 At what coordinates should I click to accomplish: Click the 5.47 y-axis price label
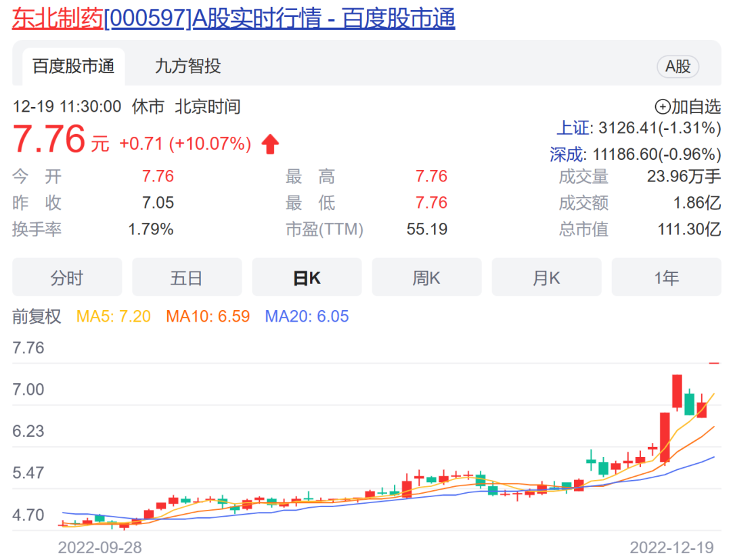[x=28, y=473]
